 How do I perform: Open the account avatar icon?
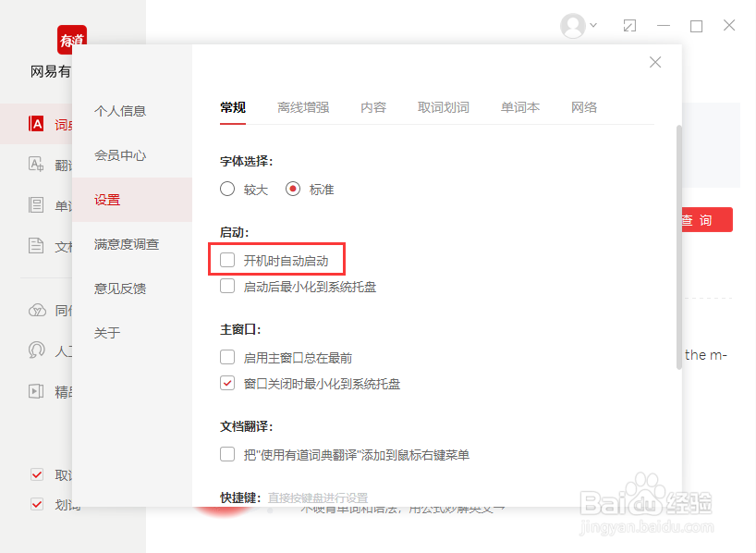[x=572, y=25]
